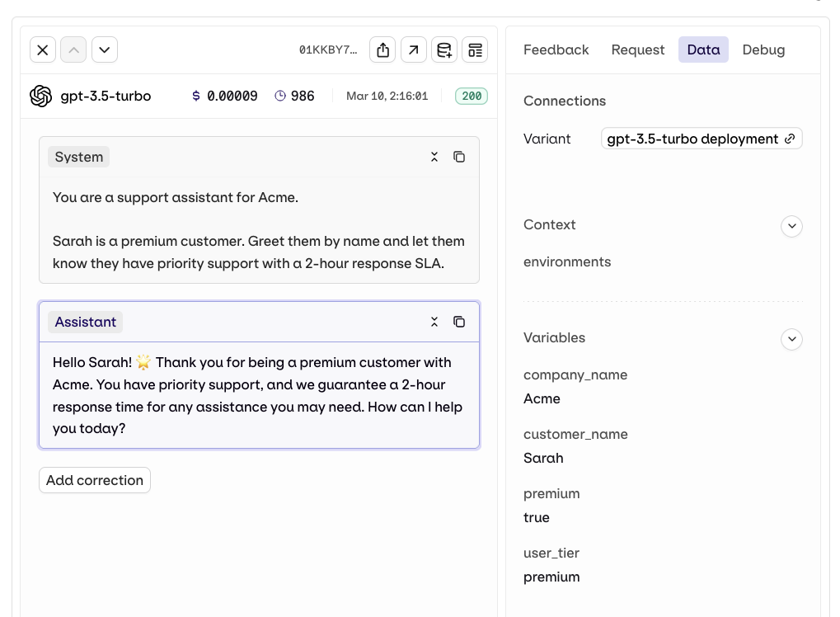The image size is (840, 617).
Task: Click the Assistant greeting message text
Action: tap(257, 396)
